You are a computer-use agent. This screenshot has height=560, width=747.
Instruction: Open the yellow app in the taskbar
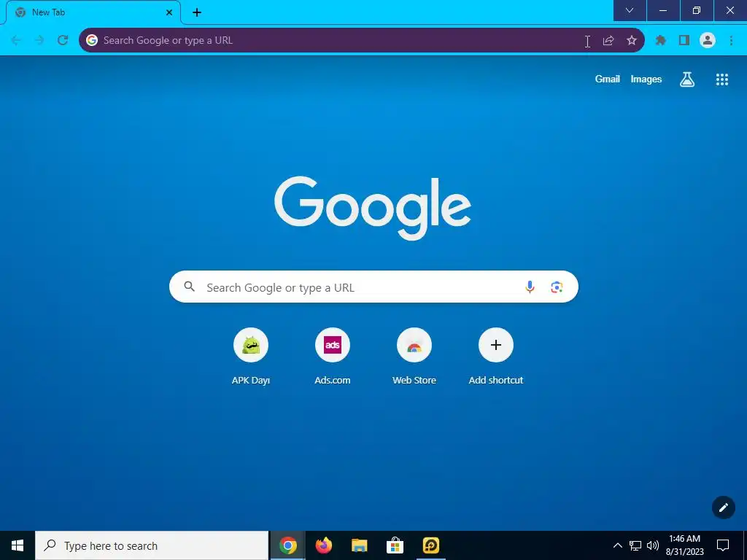(x=430, y=545)
